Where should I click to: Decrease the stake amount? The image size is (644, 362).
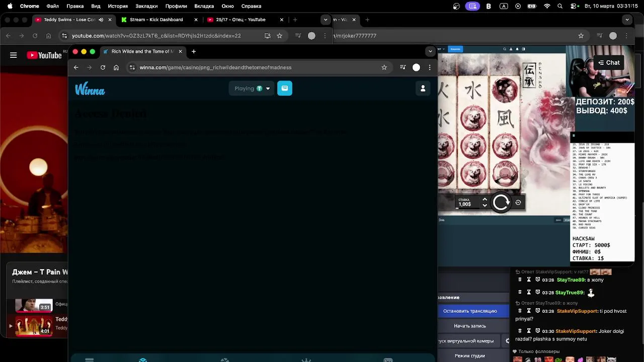click(x=485, y=205)
